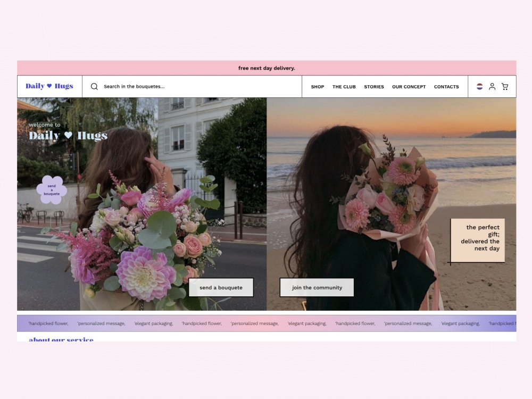Click the 'welcome to' hero text

pos(45,125)
